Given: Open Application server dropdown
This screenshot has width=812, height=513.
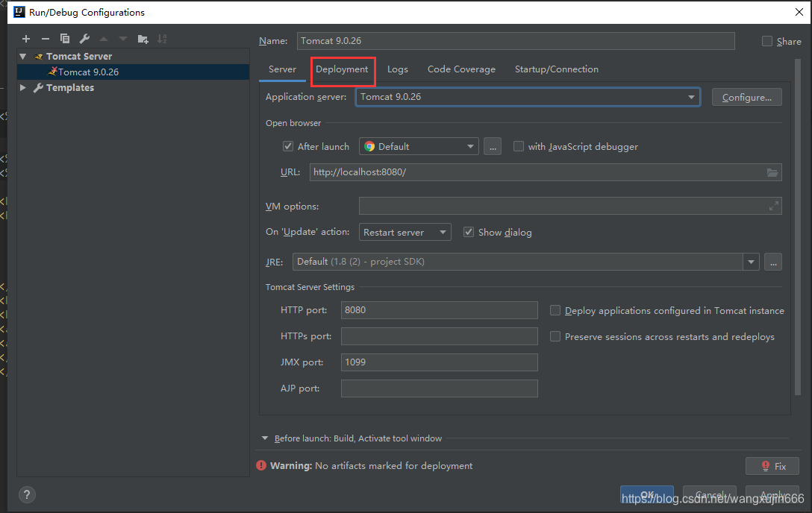Looking at the screenshot, I should tap(528, 97).
